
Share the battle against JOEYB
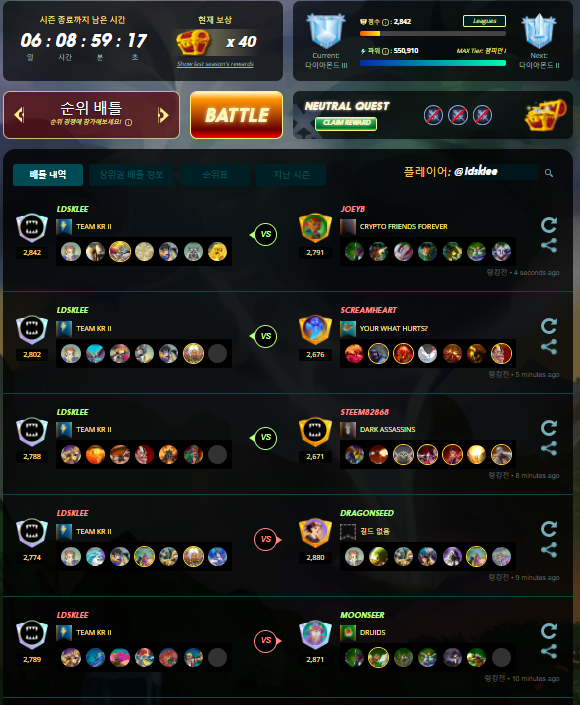click(x=549, y=245)
